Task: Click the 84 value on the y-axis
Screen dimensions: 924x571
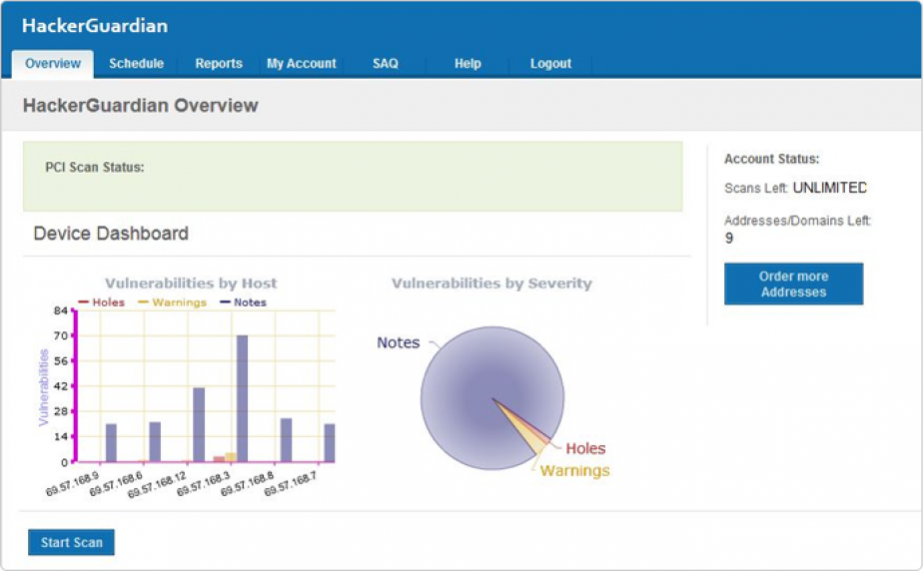Action: pos(61,310)
